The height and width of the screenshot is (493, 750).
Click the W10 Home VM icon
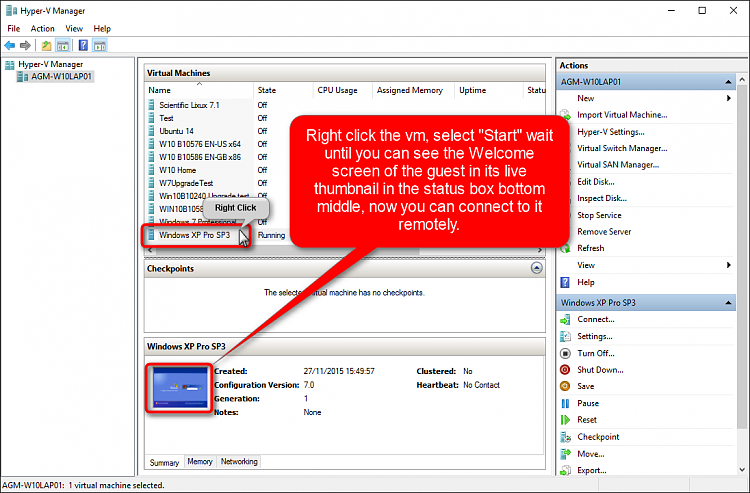(151, 170)
